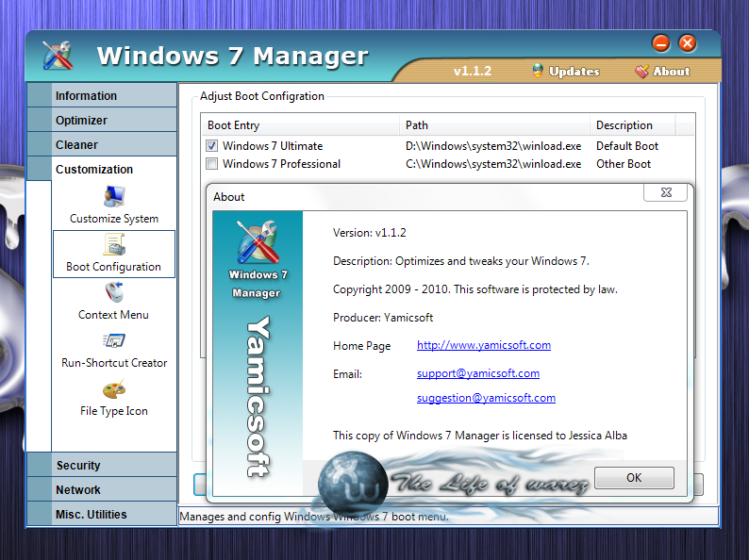Image resolution: width=749 pixels, height=560 pixels.
Task: Click the suggestion@yamicsoft.com email link
Action: [x=486, y=398]
